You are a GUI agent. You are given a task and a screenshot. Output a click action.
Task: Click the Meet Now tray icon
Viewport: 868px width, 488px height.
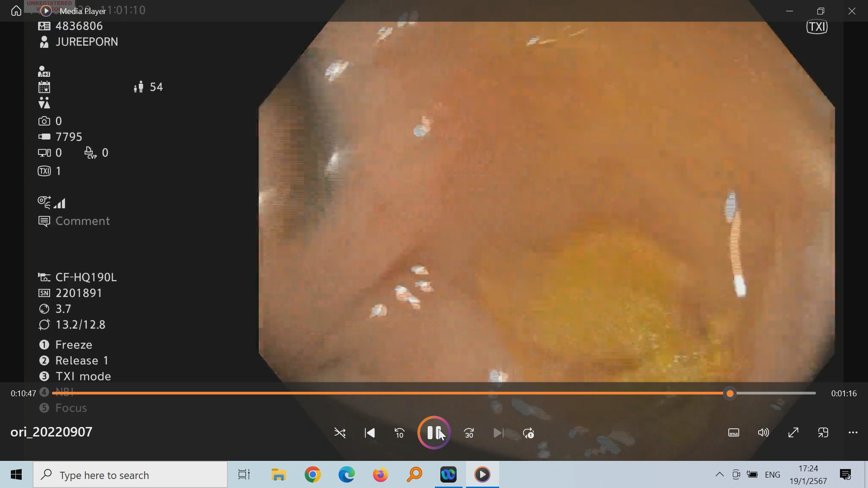736,475
